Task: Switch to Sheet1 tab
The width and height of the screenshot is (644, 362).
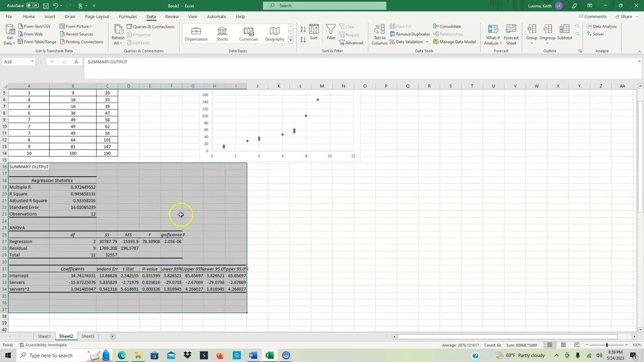Action: click(x=44, y=336)
